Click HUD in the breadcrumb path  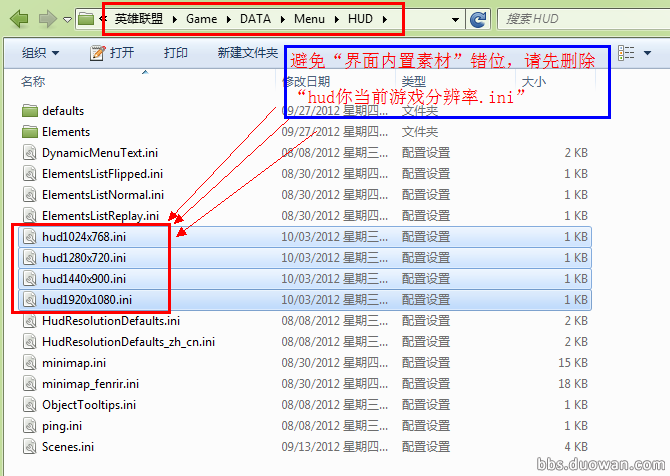pyautogui.click(x=360, y=19)
